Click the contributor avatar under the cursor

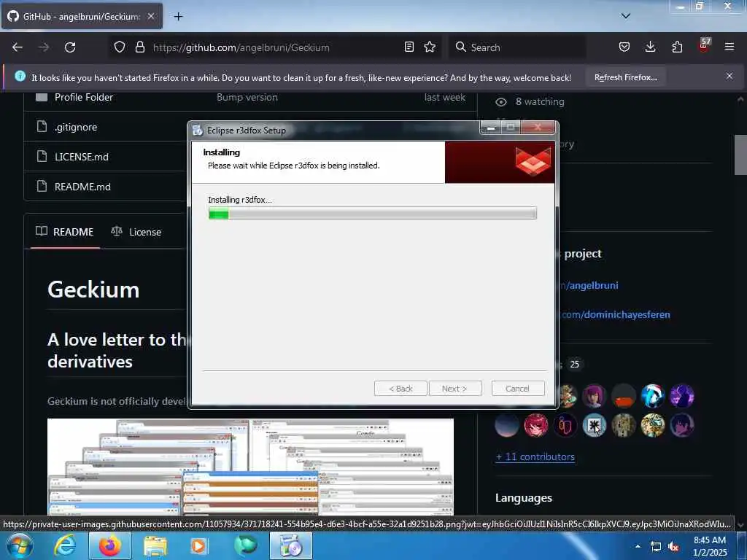pyautogui.click(x=594, y=425)
